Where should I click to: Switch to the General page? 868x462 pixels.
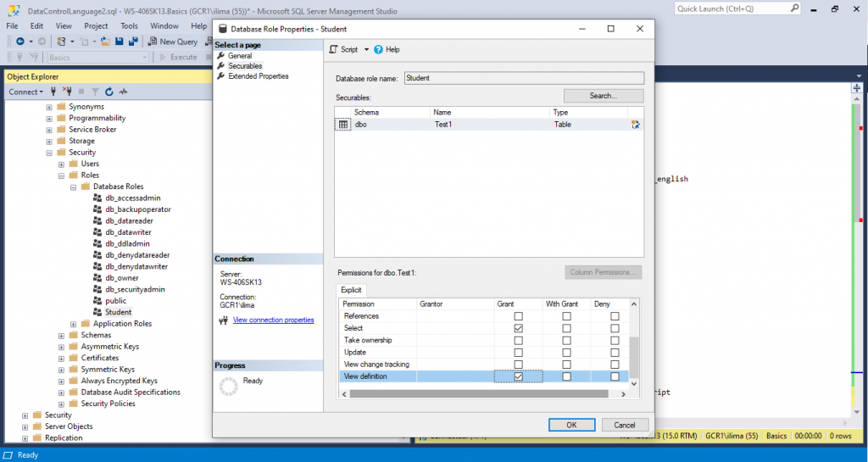click(x=240, y=55)
